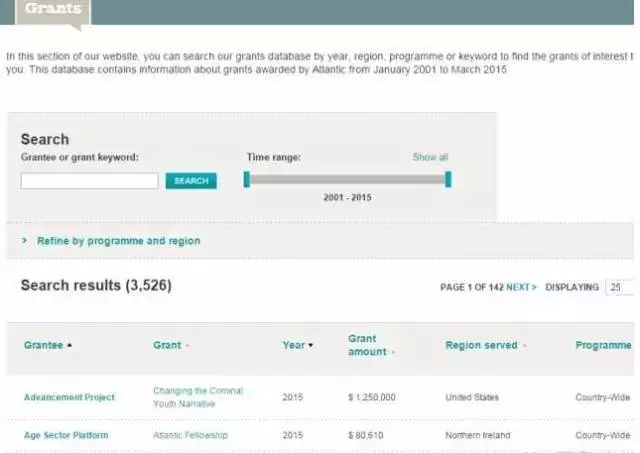Click Country-Wide in Advancement Project row

pos(602,397)
